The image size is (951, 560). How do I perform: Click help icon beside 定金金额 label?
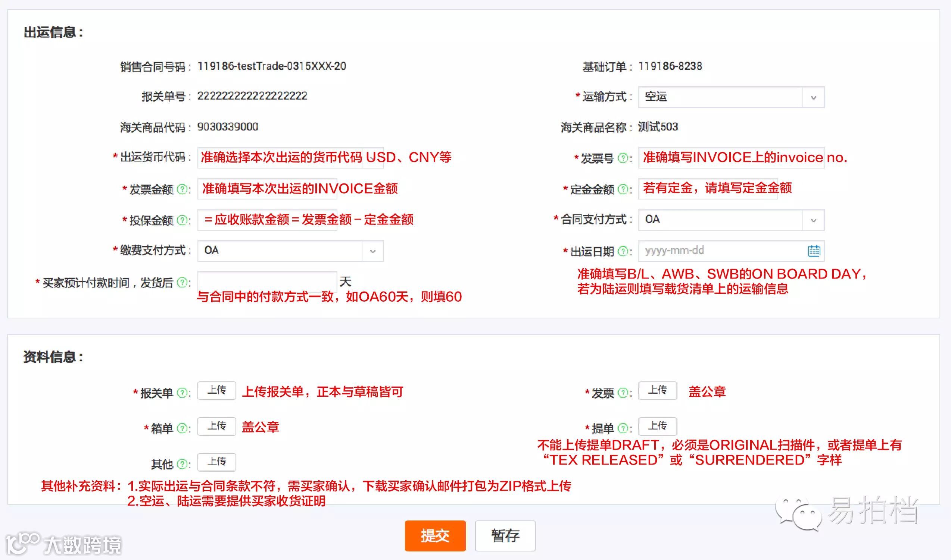tap(623, 189)
